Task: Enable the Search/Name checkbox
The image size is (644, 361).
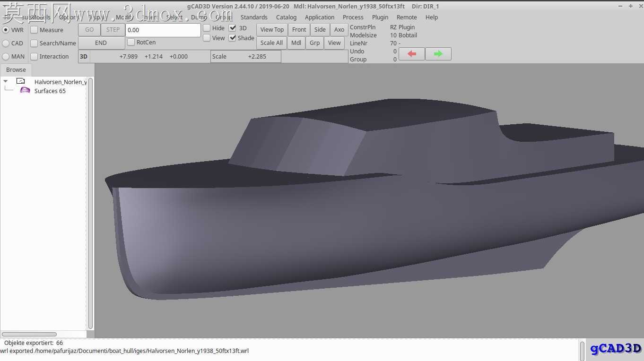Action: 34,43
